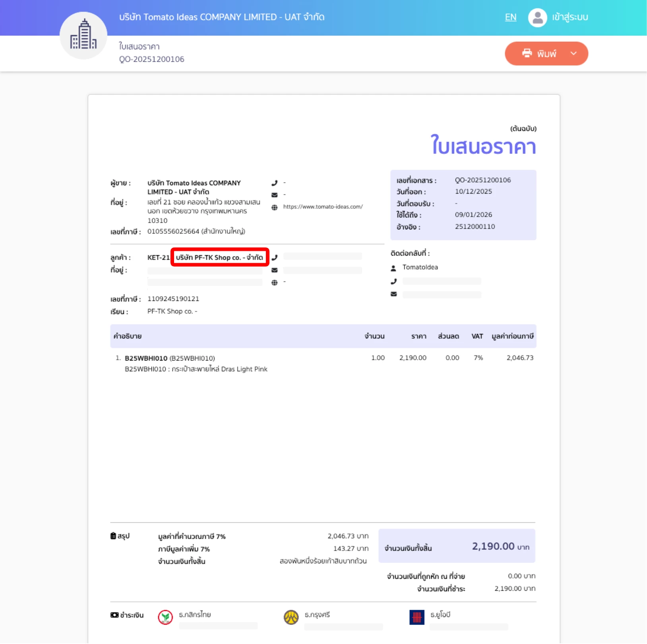The image size is (647, 644).
Task: Click the Kasikorn bank logo
Action: pos(165,617)
